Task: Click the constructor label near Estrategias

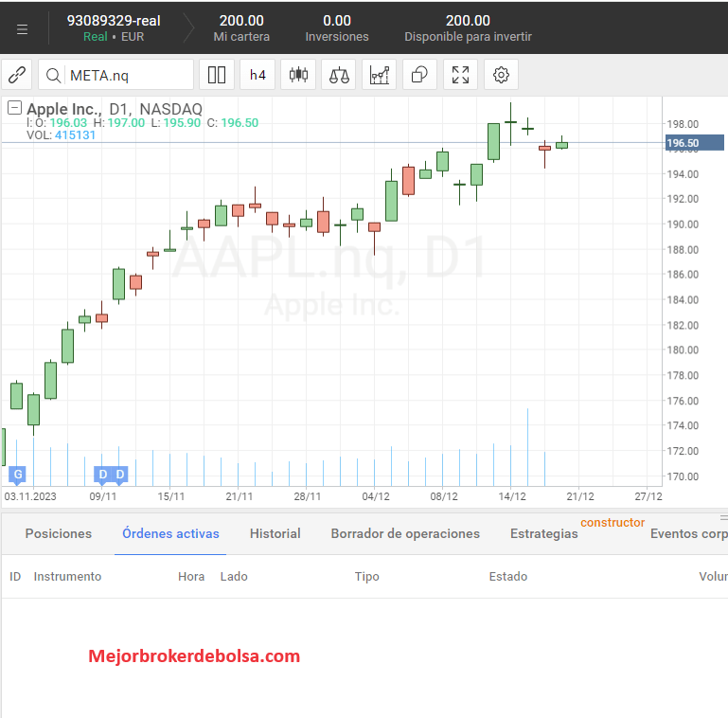Action: 613,523
